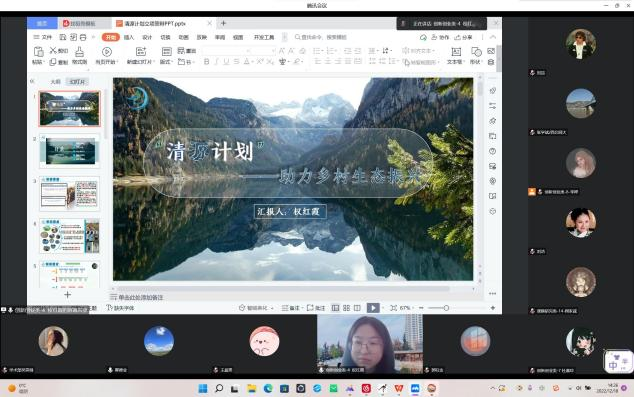Viewport: 634px width, 397px height.
Task: Click the slideshow play button in status bar
Action: 373,308
